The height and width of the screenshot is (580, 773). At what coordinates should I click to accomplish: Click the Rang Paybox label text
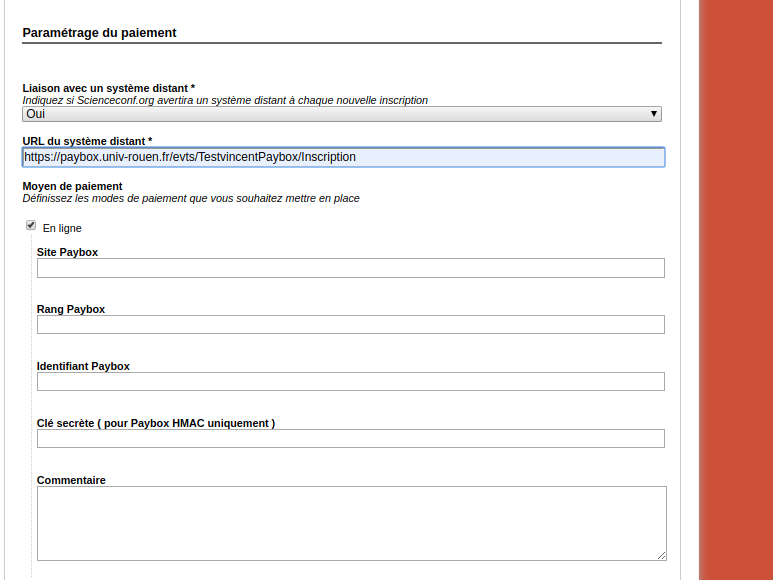click(71, 310)
